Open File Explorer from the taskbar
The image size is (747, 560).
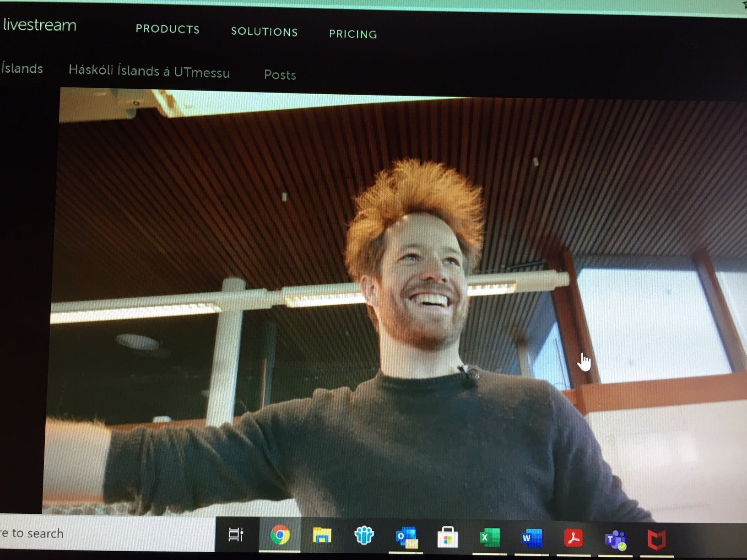[x=322, y=535]
